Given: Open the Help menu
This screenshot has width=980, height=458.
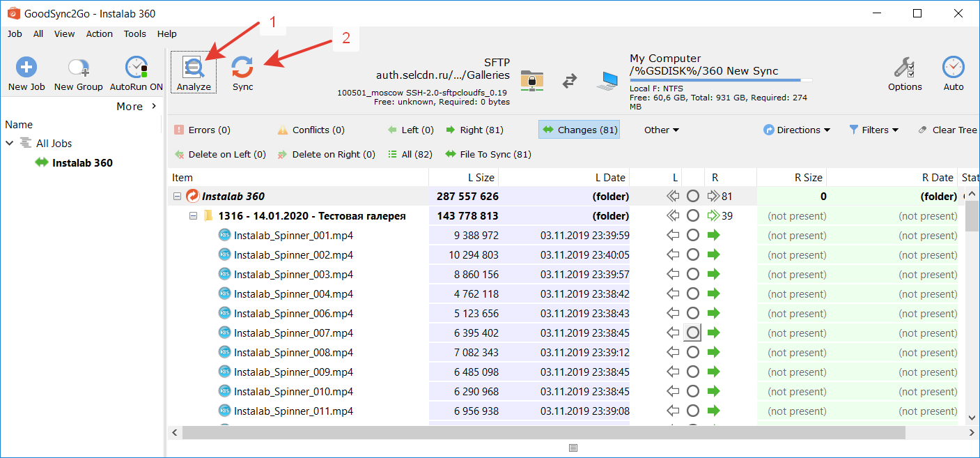Looking at the screenshot, I should [167, 33].
